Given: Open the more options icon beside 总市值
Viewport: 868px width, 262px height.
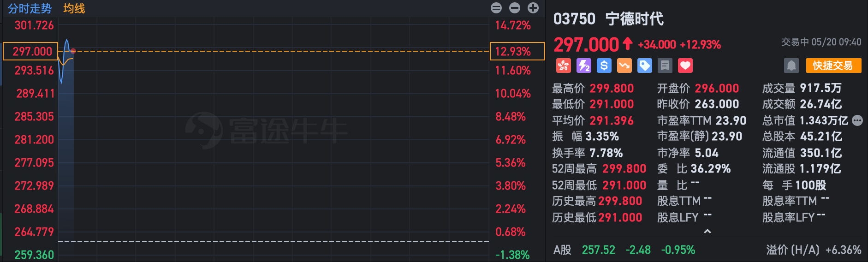Looking at the screenshot, I should point(857,120).
